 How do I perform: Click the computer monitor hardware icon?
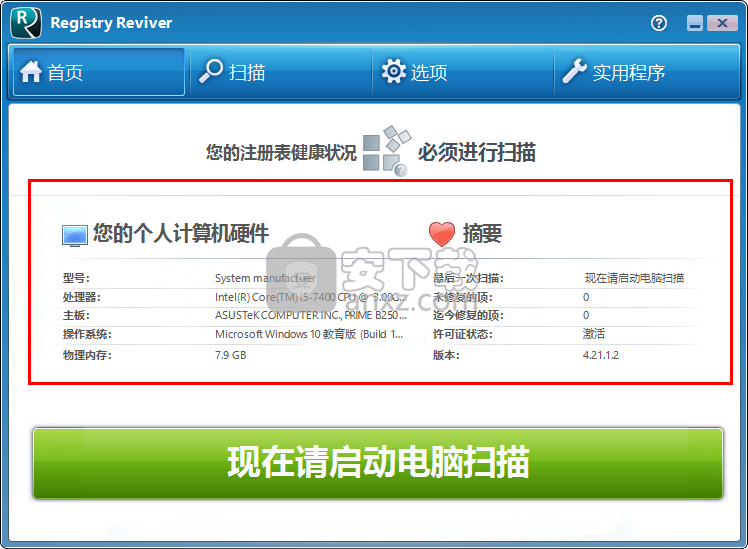[x=75, y=236]
